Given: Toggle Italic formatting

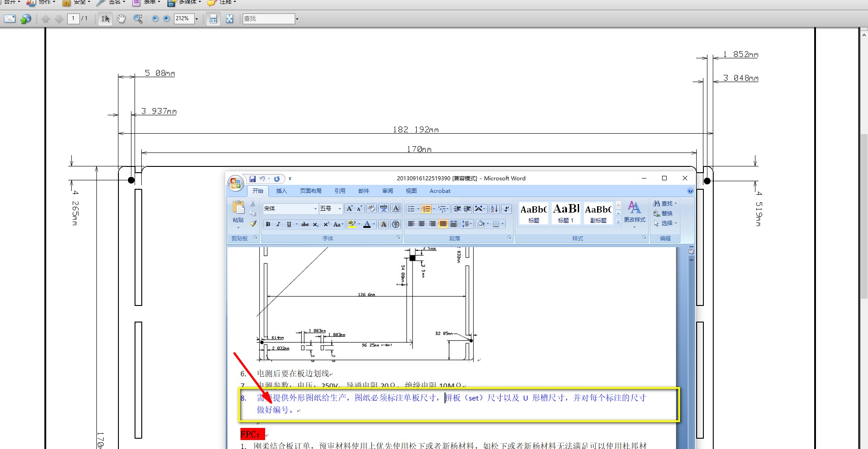Looking at the screenshot, I should click(x=278, y=224).
